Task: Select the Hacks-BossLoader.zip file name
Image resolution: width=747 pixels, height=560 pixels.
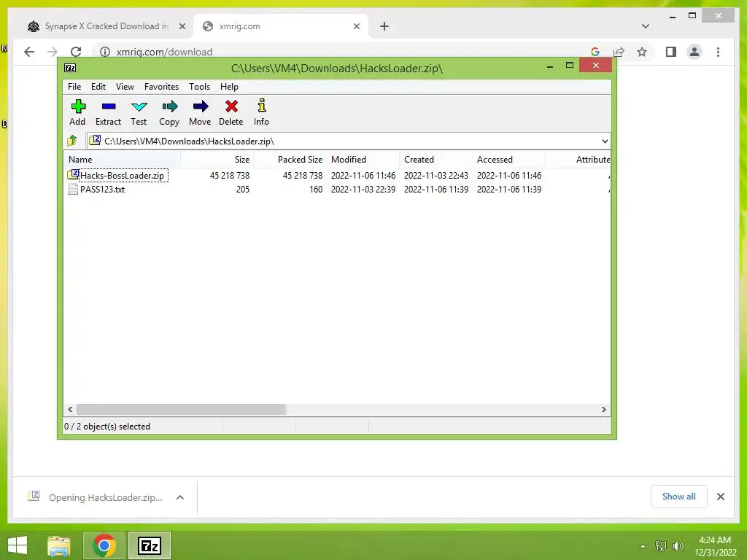Action: pyautogui.click(x=122, y=175)
